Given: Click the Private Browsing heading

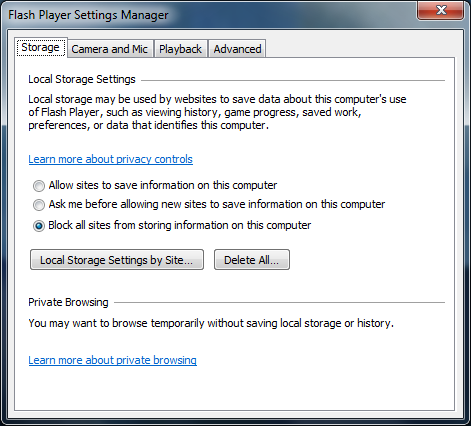Looking at the screenshot, I should coord(68,302).
